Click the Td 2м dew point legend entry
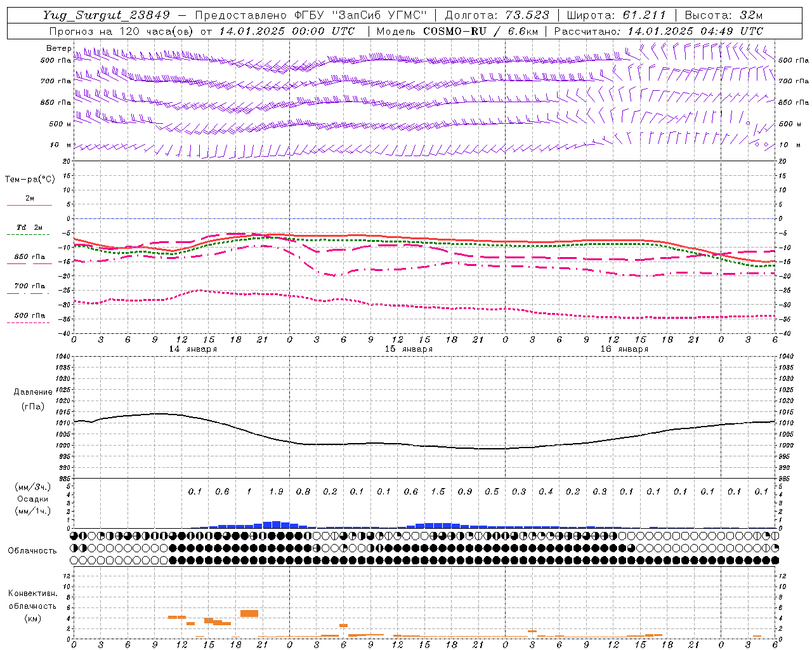Screen dimensions: 812x650 point(30,227)
